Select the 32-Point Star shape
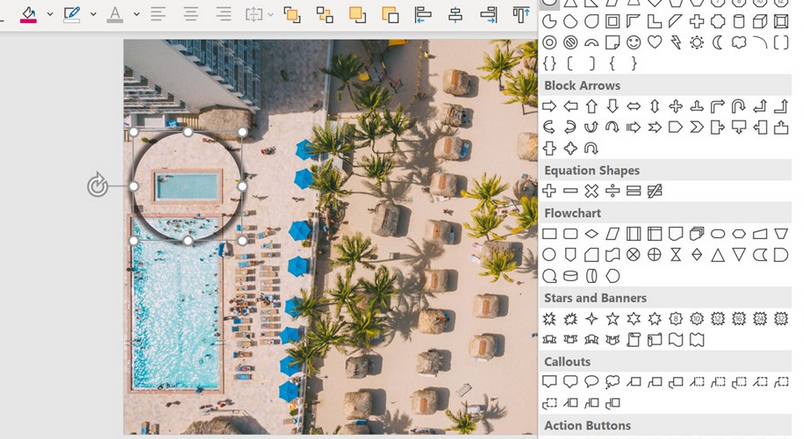Screen dimensions: 804x439 pyautogui.click(x=781, y=319)
